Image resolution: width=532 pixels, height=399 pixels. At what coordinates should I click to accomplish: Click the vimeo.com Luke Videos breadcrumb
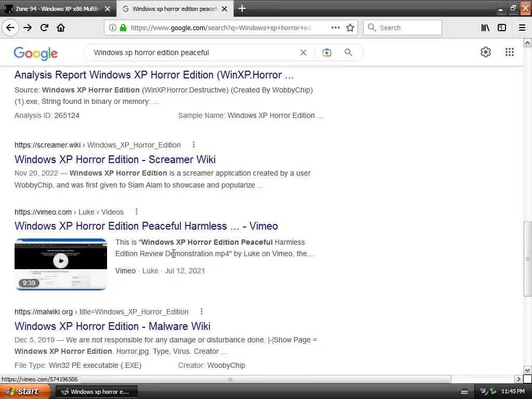coord(69,212)
